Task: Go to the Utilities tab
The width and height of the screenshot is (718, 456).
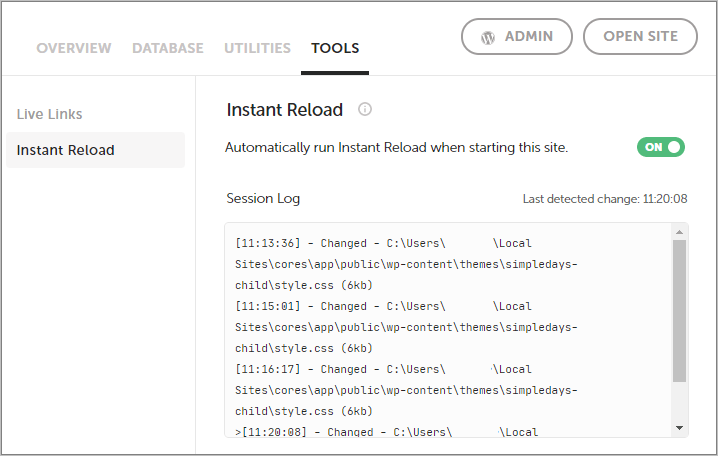Action: click(257, 48)
